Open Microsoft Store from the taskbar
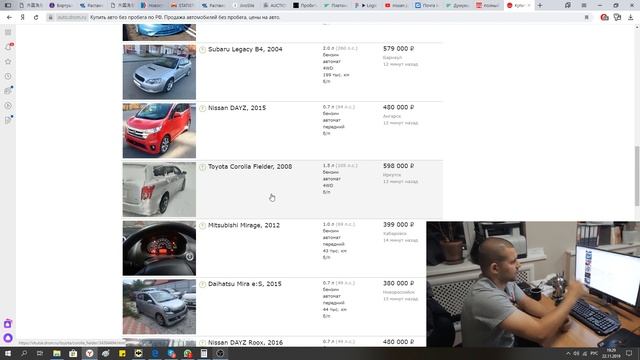Viewport: 640px width, 360px height. (x=73, y=353)
